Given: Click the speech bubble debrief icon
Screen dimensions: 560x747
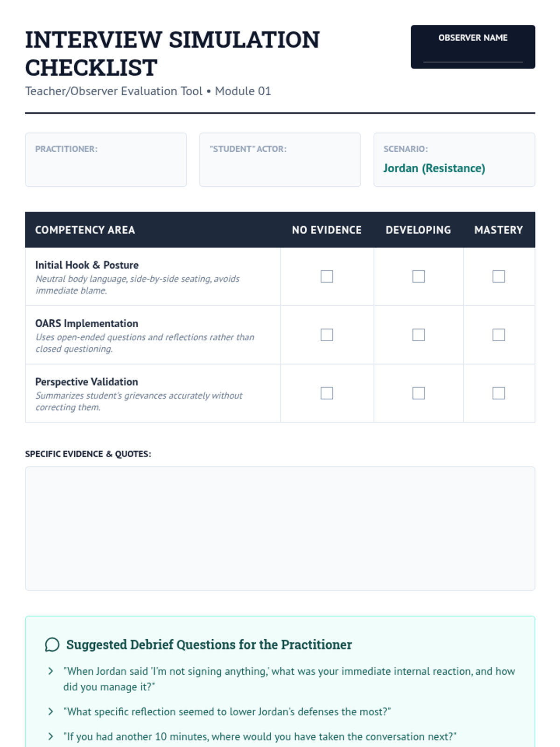Looking at the screenshot, I should (52, 645).
